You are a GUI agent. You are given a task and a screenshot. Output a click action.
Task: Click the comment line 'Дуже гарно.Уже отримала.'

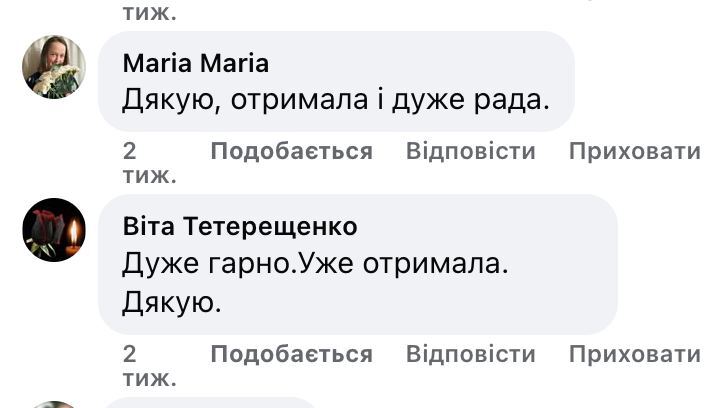tap(315, 264)
